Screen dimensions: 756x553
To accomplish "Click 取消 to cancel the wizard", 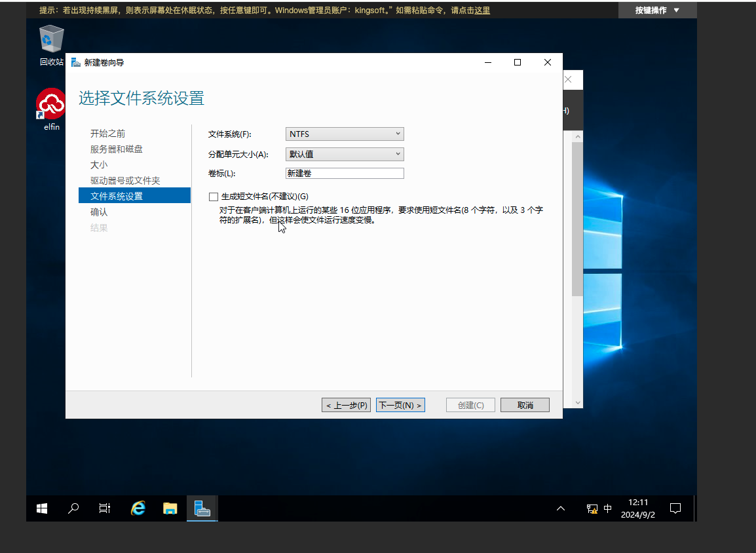I will pos(525,406).
